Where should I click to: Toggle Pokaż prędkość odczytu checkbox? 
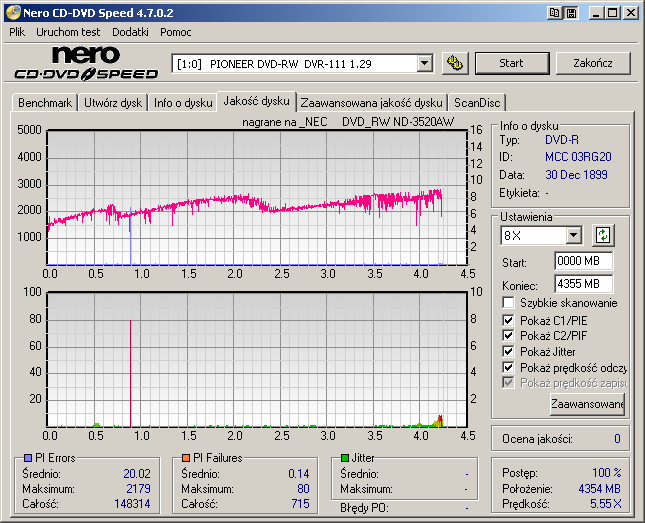[508, 367]
